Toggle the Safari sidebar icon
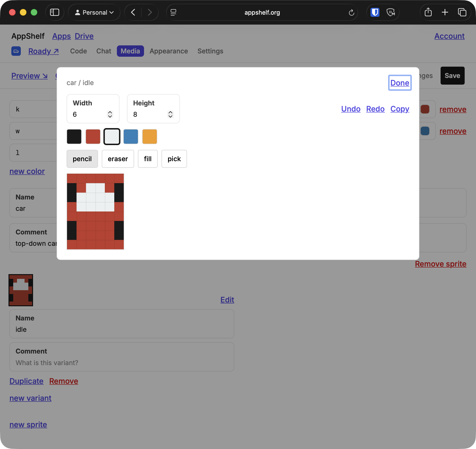This screenshot has height=449, width=476. pos(54,12)
